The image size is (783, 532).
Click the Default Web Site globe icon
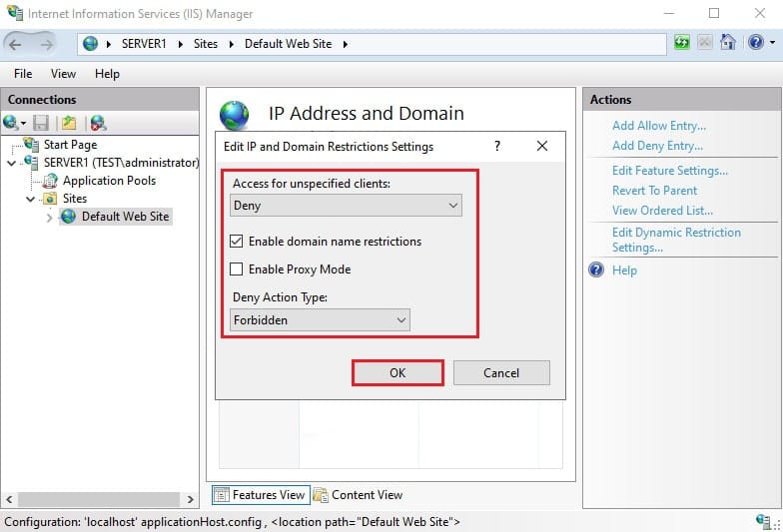click(68, 217)
